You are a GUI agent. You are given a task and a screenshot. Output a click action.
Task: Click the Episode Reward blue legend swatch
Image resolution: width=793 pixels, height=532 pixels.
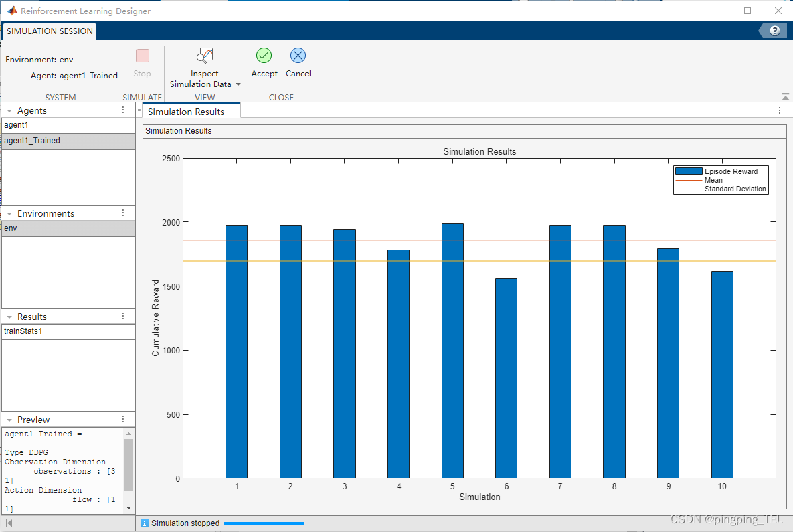tap(689, 171)
